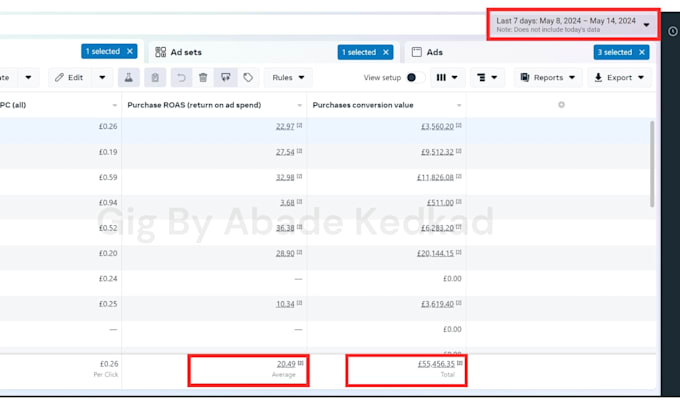This screenshot has height=409, width=680.
Task: Click the Edit button
Action: pyautogui.click(x=69, y=78)
